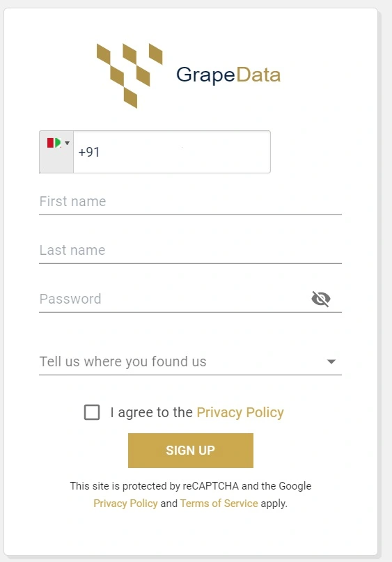
Task: Click the 'I agree to the' label
Action: 151,412
